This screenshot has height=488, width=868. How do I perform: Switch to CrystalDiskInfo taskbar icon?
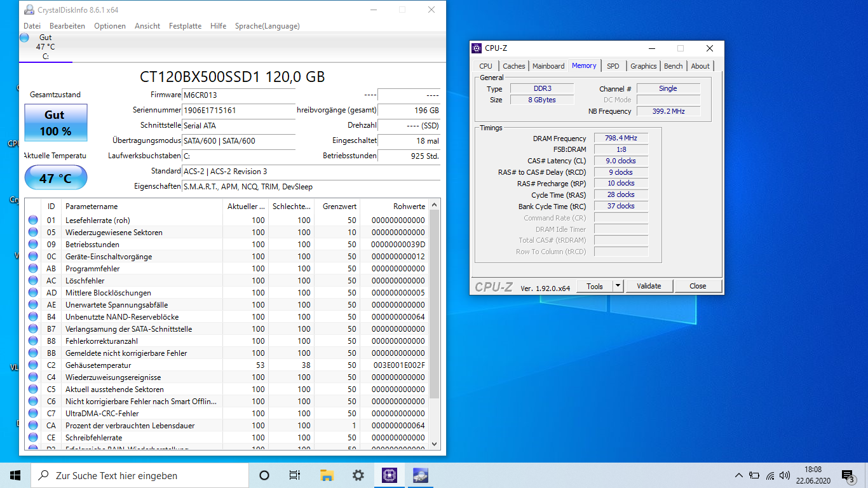420,475
